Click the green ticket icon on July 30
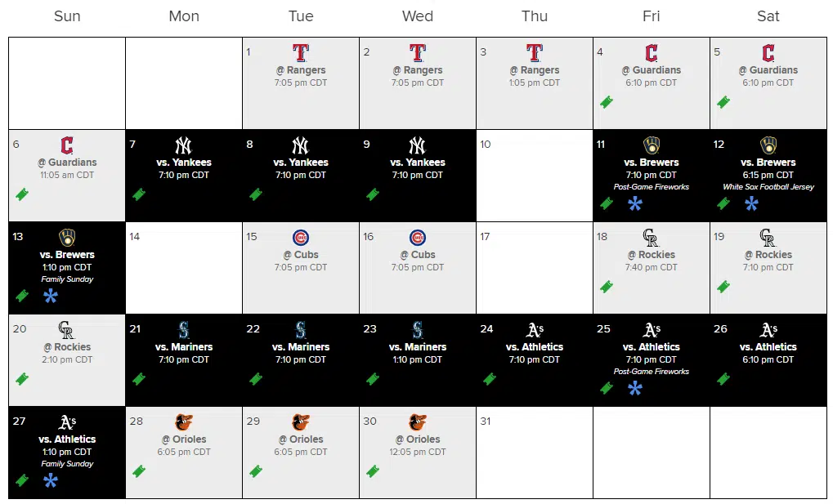Viewport: 833px width, 504px height. coord(373,471)
